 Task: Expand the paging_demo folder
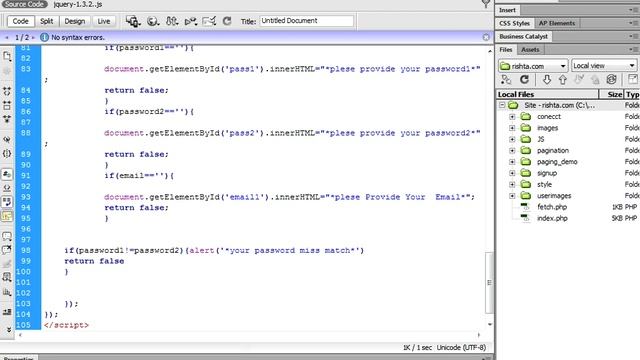tap(512, 162)
